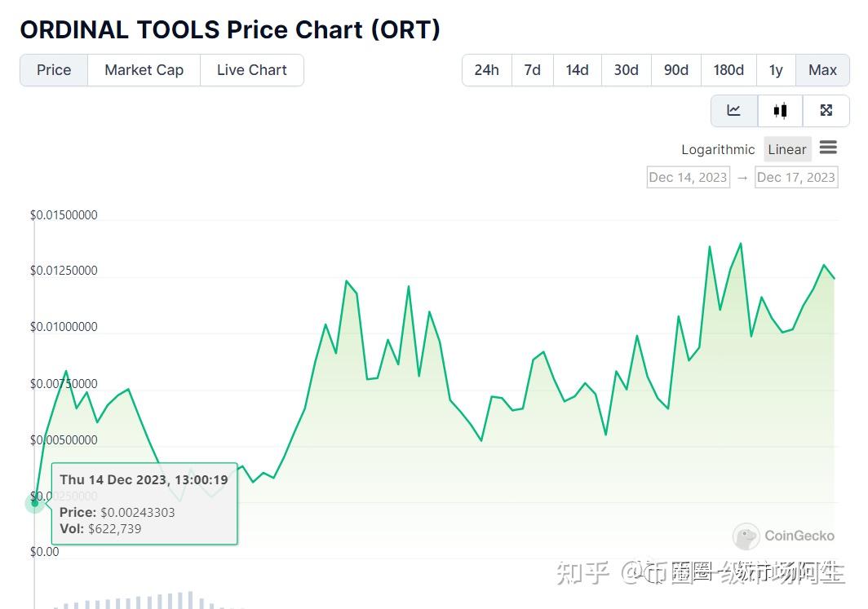
Task: Edit the end date Dec 17, 2023
Action: pyautogui.click(x=796, y=178)
